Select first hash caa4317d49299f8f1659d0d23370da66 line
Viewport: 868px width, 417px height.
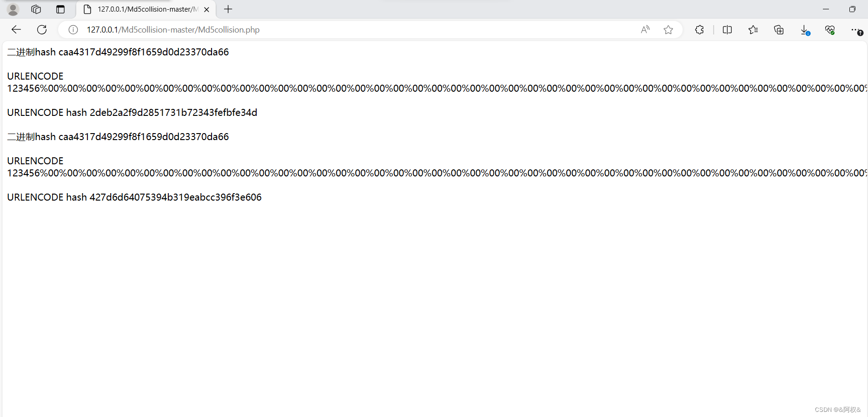[118, 52]
